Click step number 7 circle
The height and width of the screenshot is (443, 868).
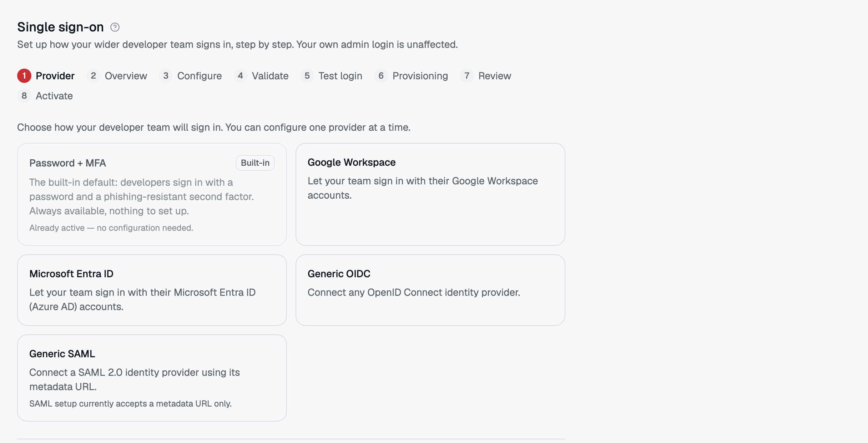pyautogui.click(x=467, y=76)
